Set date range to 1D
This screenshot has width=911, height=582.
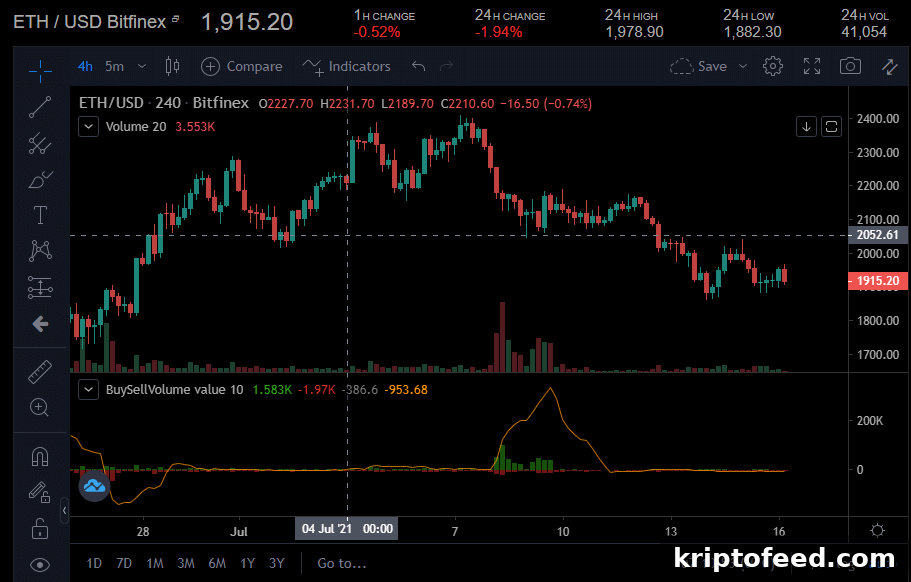click(94, 563)
